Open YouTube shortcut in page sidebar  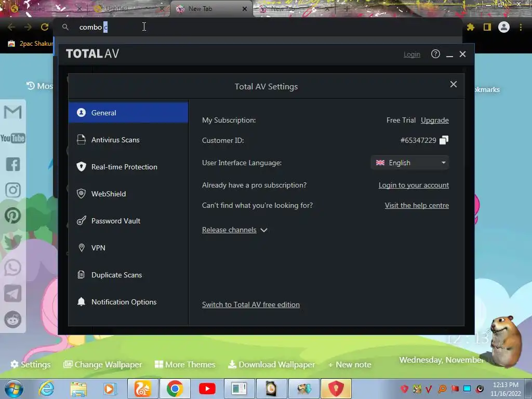(x=13, y=138)
